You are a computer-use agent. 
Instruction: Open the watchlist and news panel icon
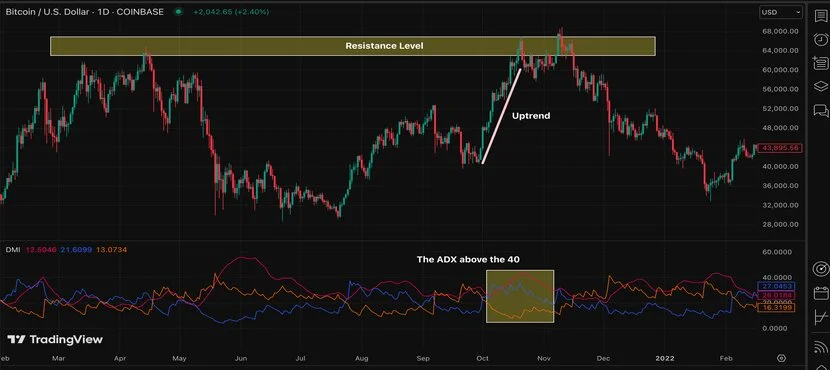820,16
